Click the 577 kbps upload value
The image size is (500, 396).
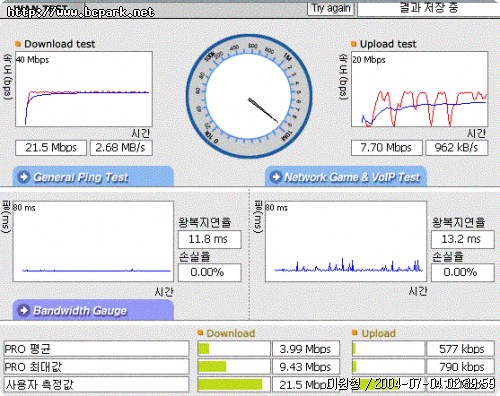(461, 349)
